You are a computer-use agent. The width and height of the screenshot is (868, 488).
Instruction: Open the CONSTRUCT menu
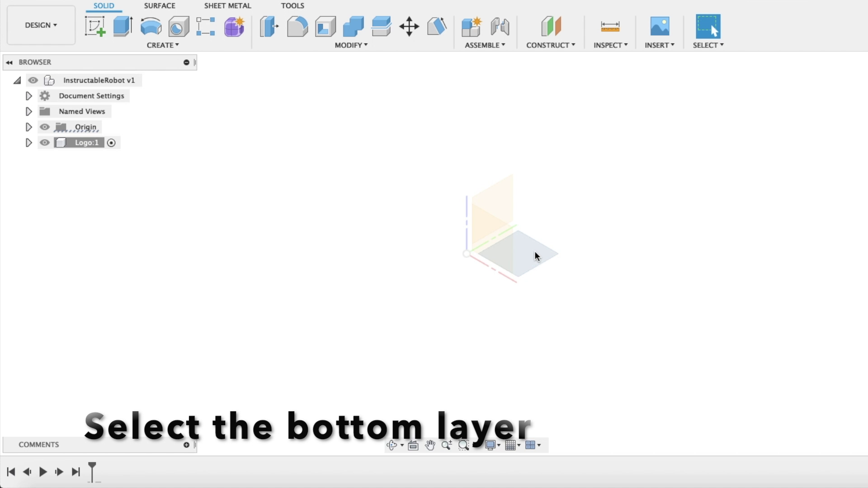550,45
